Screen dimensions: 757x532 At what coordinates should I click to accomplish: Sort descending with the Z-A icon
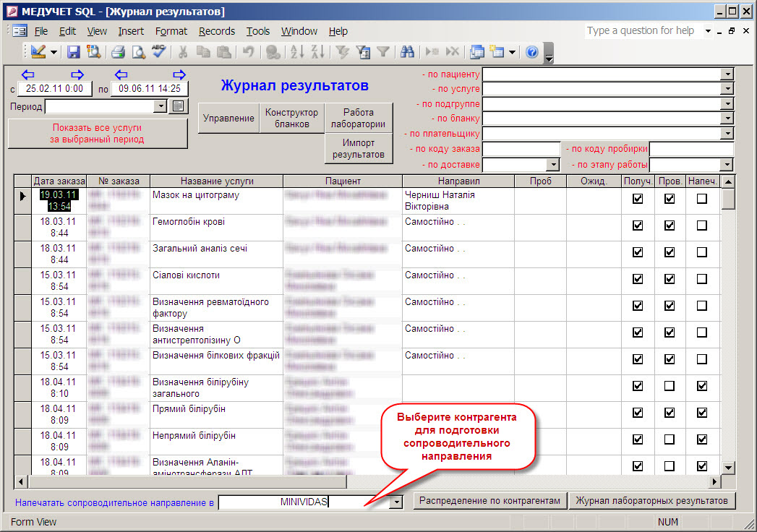[317, 51]
